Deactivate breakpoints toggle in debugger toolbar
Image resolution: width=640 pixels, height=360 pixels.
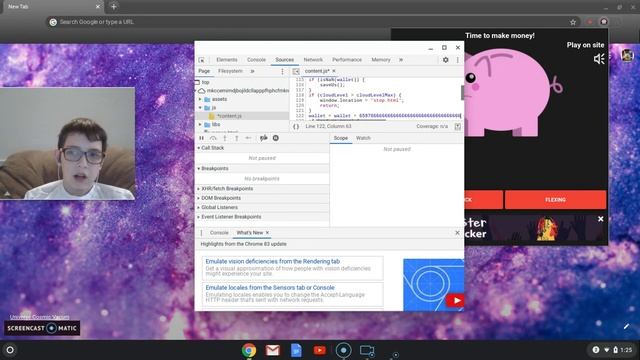tap(264, 138)
